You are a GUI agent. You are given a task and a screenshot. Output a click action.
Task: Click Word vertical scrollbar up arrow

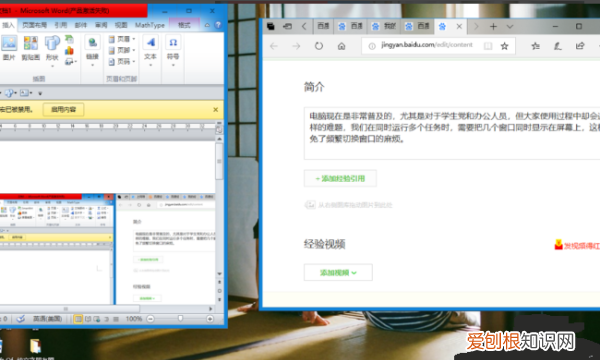pyautogui.click(x=219, y=139)
